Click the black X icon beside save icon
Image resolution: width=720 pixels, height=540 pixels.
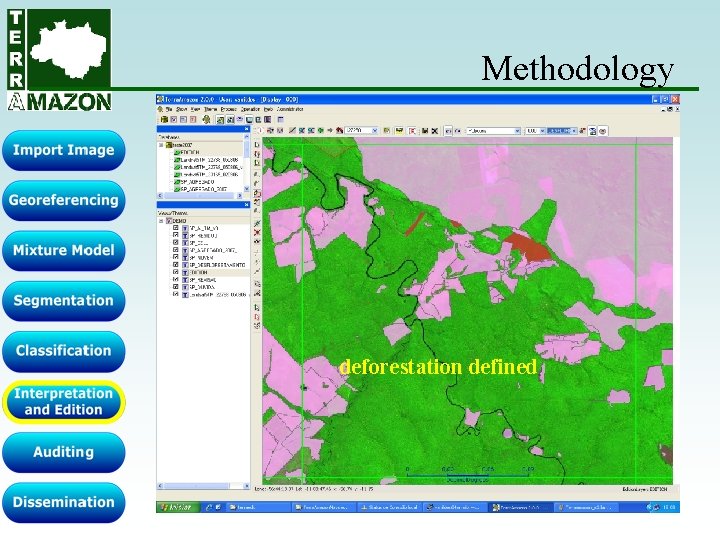434,131
